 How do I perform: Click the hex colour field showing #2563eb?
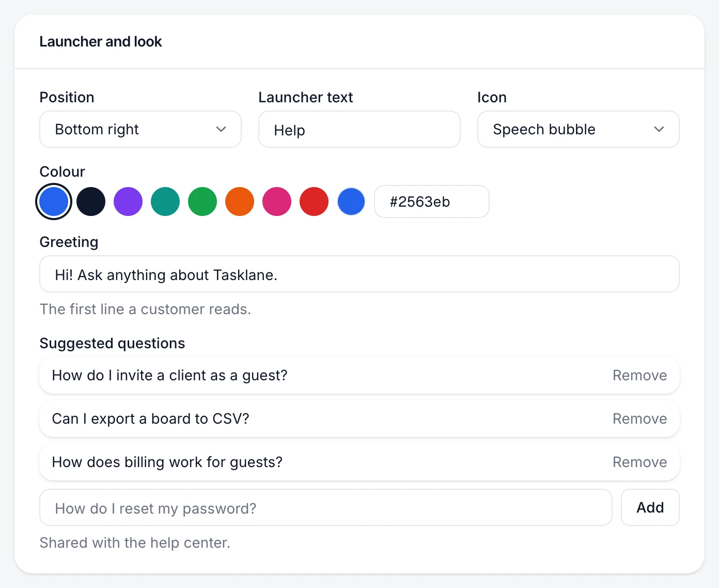[432, 202]
